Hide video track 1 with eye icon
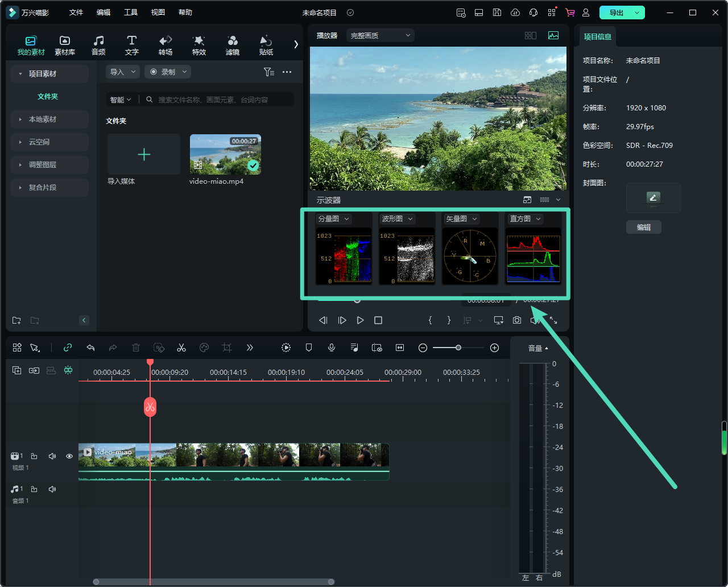This screenshot has width=728, height=587. point(69,456)
